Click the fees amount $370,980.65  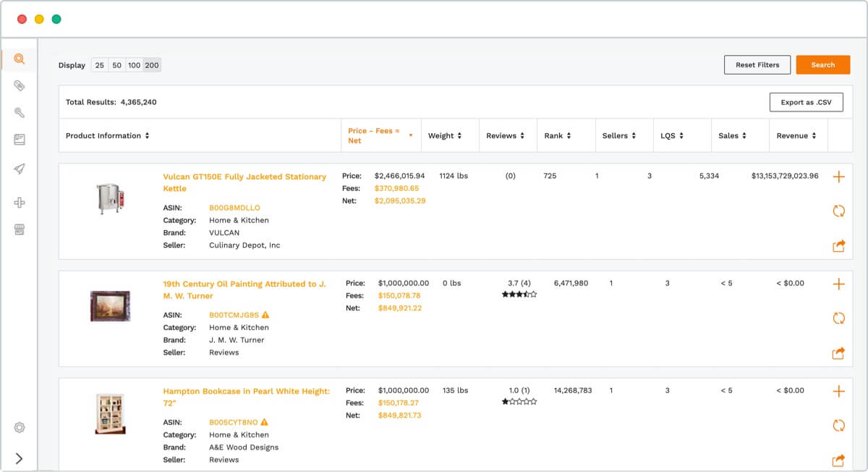396,188
